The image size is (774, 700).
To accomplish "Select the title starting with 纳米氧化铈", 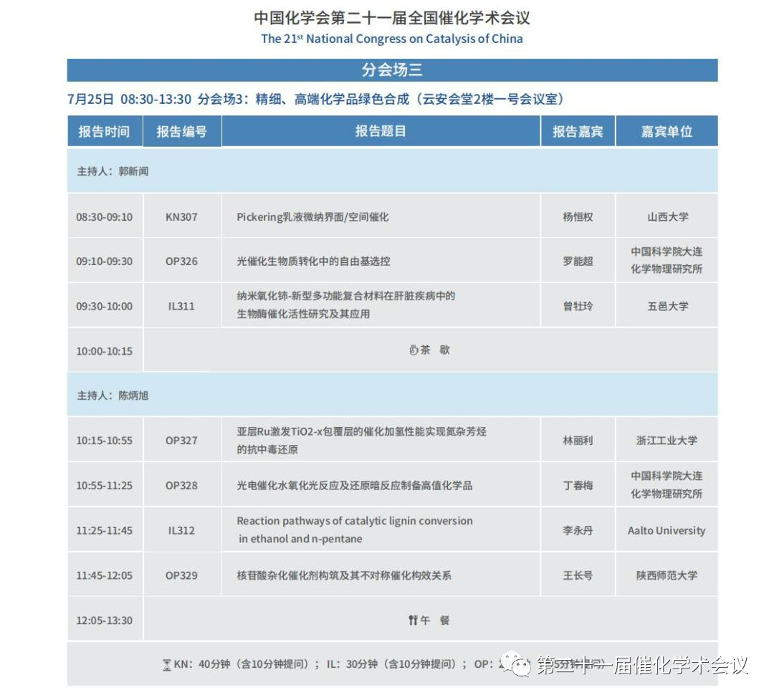I will point(346,305).
